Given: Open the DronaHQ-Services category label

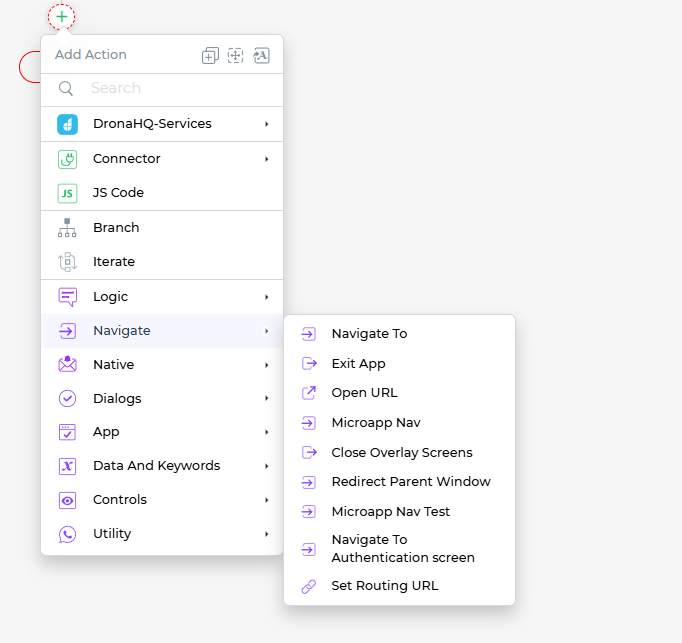Looking at the screenshot, I should (x=152, y=124).
